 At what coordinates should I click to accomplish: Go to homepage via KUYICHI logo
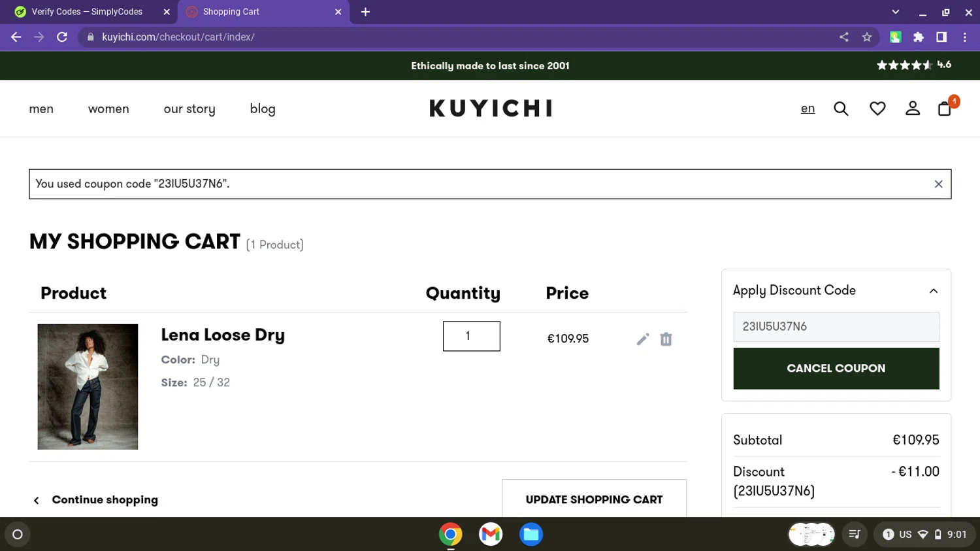(x=491, y=109)
